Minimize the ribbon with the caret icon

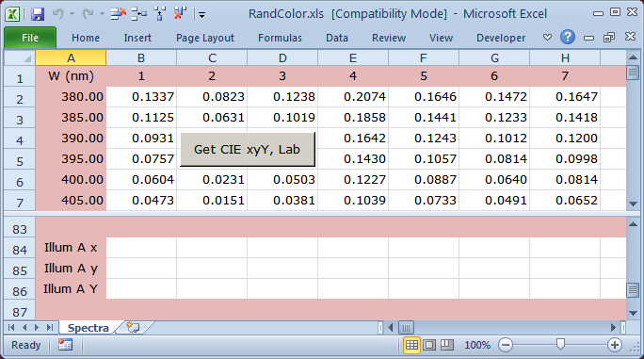[547, 38]
